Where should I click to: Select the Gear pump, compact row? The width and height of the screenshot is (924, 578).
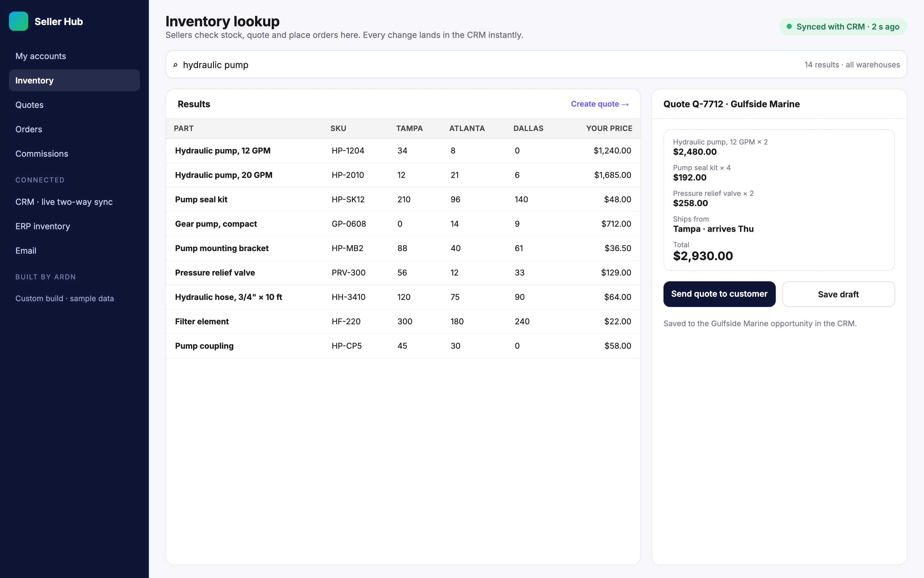pyautogui.click(x=403, y=224)
